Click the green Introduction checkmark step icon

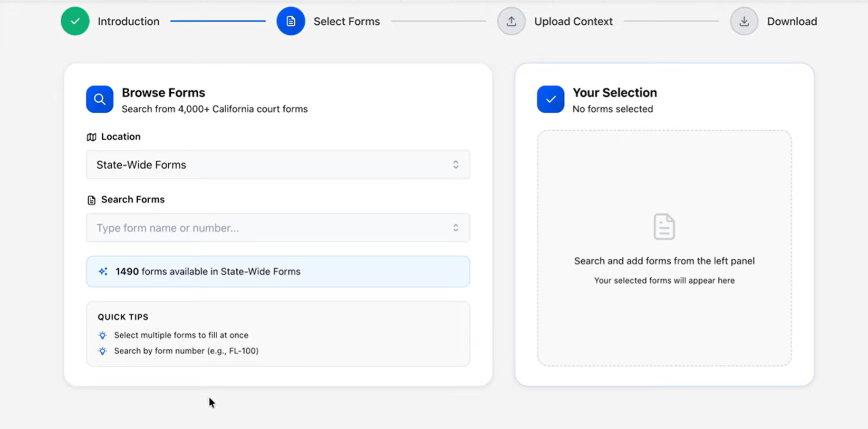(x=75, y=21)
